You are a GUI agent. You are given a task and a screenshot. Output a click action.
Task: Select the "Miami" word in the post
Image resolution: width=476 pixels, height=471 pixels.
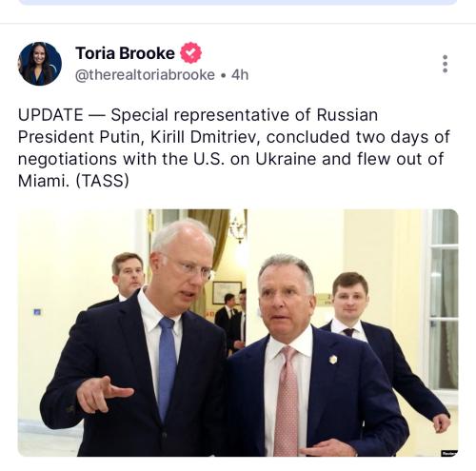(41, 181)
